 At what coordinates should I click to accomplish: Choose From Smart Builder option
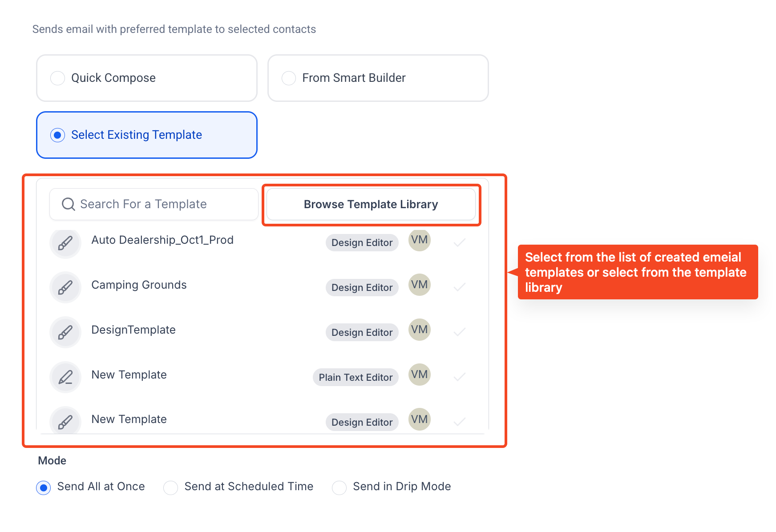(289, 78)
